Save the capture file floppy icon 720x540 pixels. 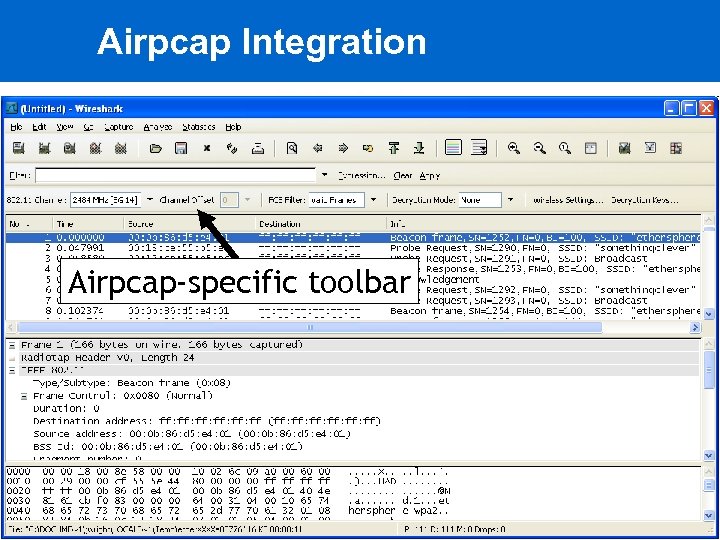(x=181, y=148)
